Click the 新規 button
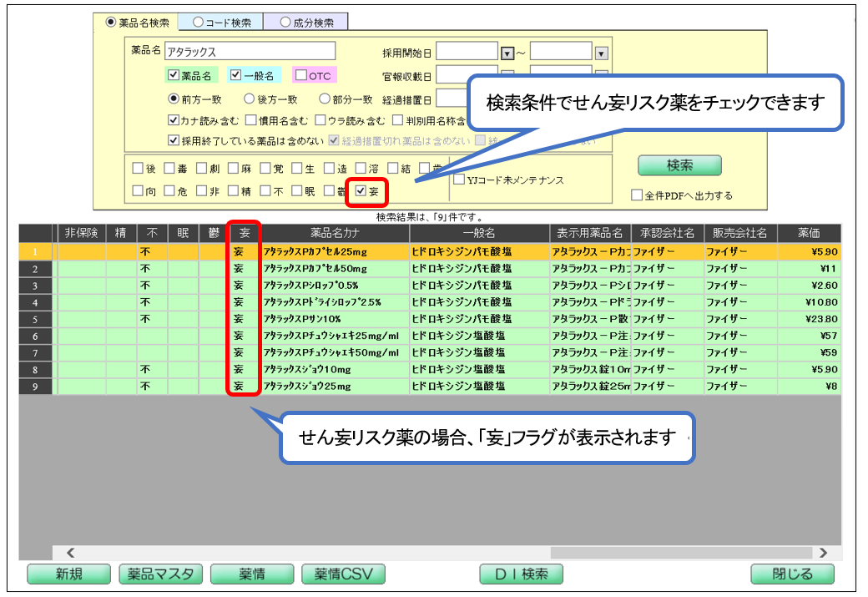This screenshot has height=597, width=868. tap(68, 574)
